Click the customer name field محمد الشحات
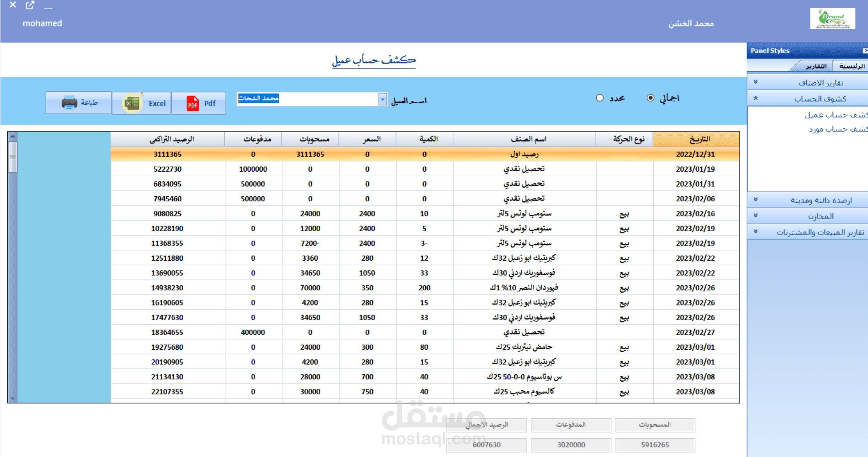The image size is (868, 457). click(307, 99)
